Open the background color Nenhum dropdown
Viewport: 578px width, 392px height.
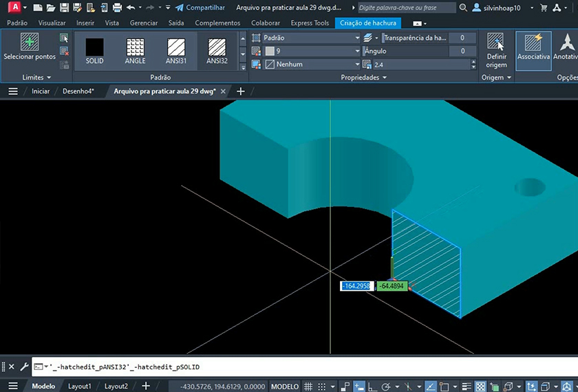(310, 64)
